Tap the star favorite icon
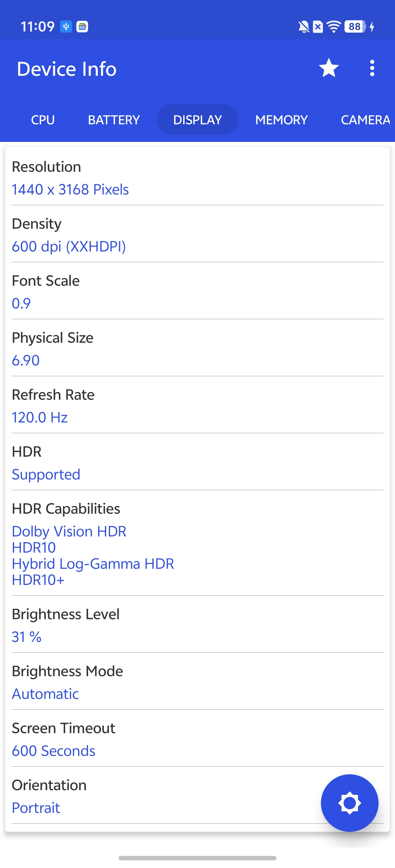 pyautogui.click(x=329, y=68)
